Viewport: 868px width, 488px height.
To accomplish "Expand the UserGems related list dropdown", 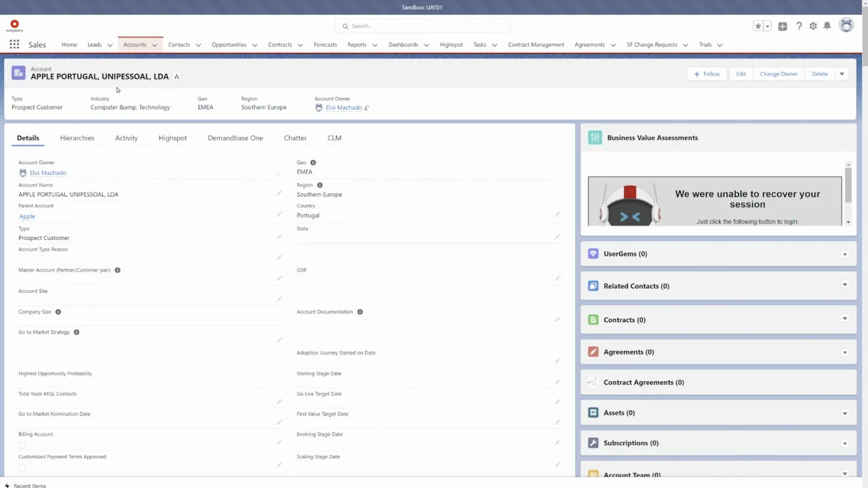I will pyautogui.click(x=844, y=254).
